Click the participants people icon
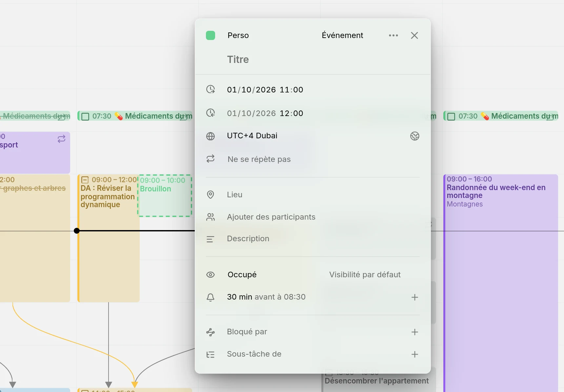Image resolution: width=564 pixels, height=392 pixels. click(x=211, y=217)
